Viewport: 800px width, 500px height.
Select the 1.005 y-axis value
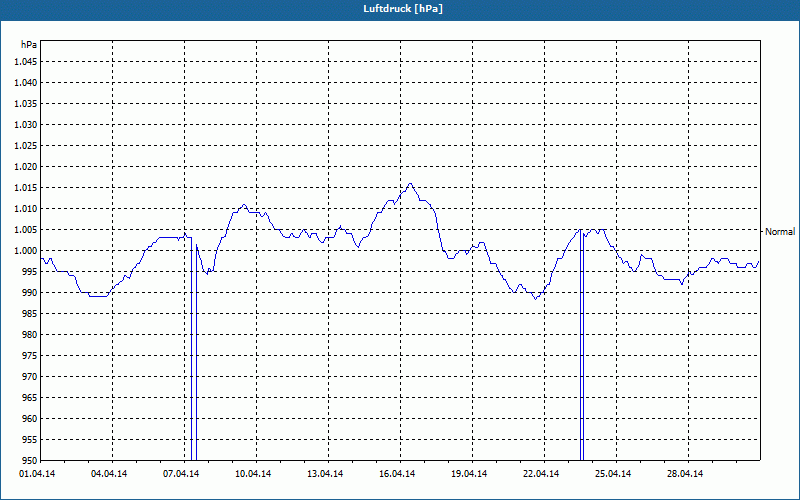pyautogui.click(x=26, y=230)
